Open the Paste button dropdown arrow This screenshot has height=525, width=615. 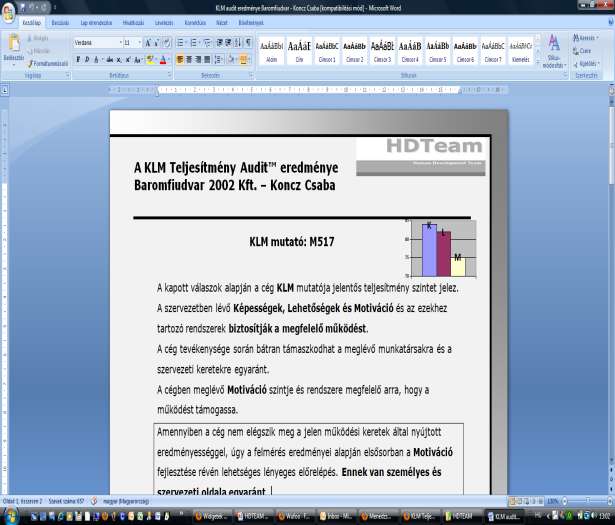[14, 63]
